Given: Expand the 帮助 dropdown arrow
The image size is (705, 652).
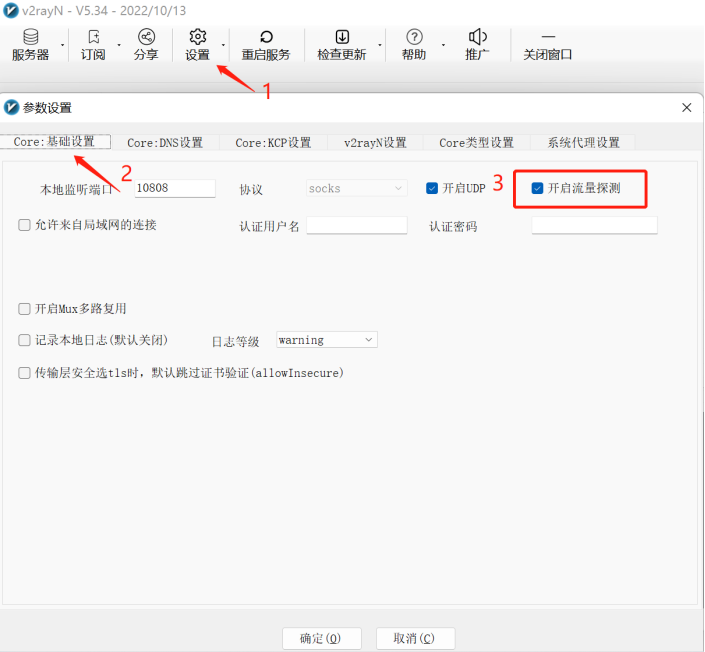Looking at the screenshot, I should point(443,45).
